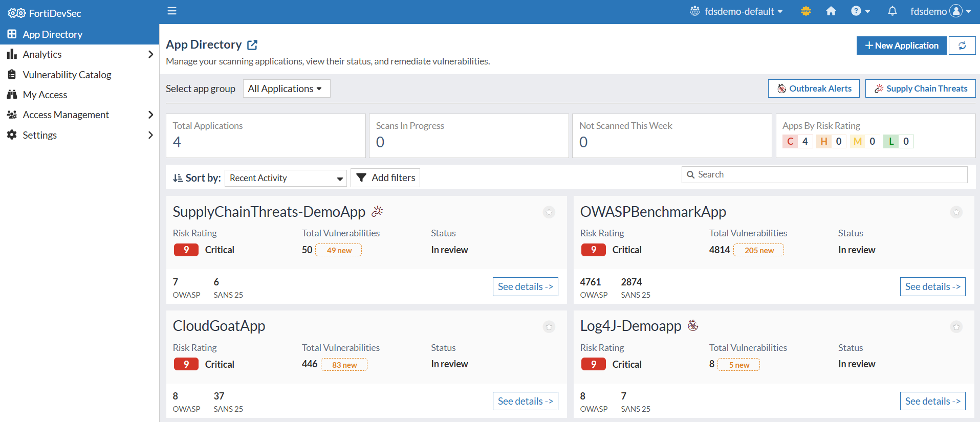The width and height of the screenshot is (980, 422).
Task: Click supply chain threat icon beside SupplyChainThreats-DemoApp
Action: pos(377,211)
